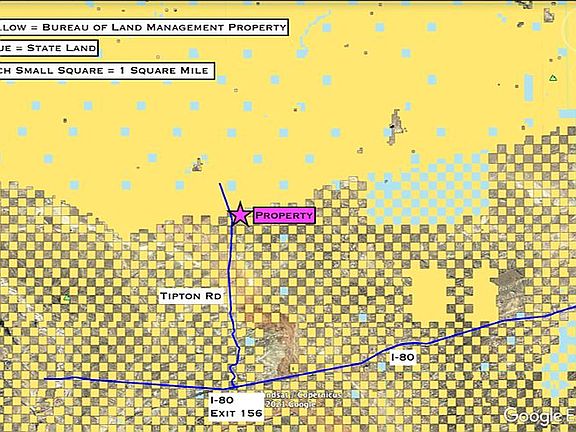Click the elongated gray parcel in the upper yellow area
This screenshot has width=576, height=432.
396,127
